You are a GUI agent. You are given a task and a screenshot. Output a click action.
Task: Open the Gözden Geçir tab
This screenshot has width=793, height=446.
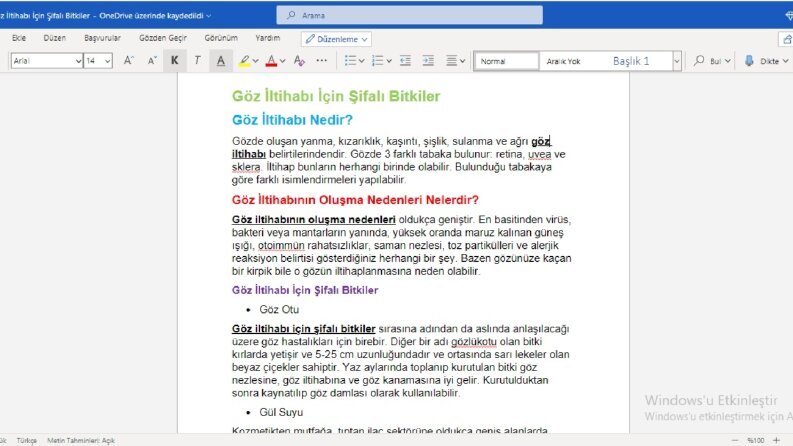163,38
